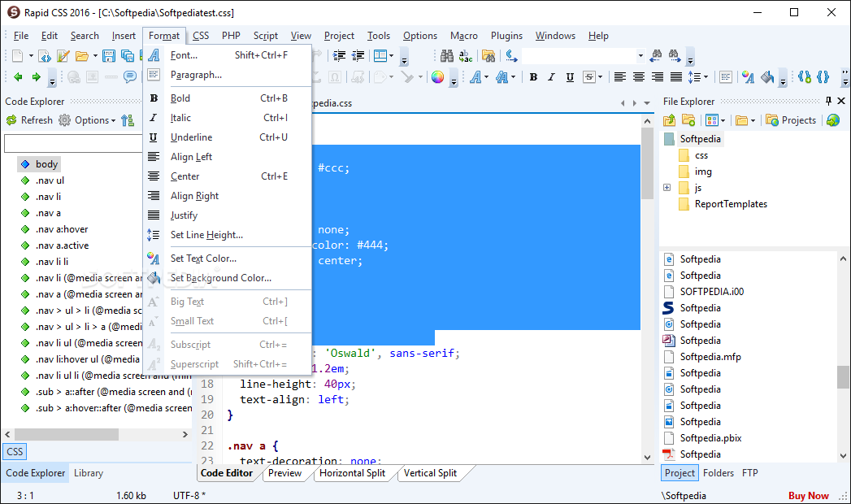The height and width of the screenshot is (504, 851).
Task: Click the Underline U toolbar icon
Action: [570, 77]
